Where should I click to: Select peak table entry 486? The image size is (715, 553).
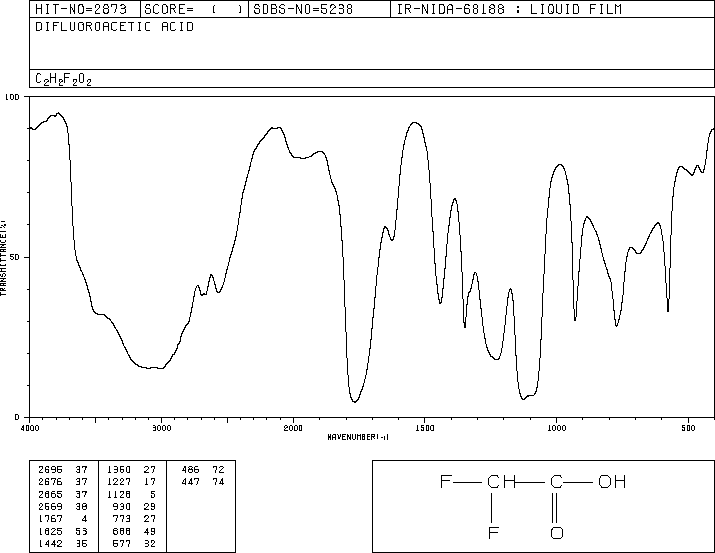click(x=190, y=469)
